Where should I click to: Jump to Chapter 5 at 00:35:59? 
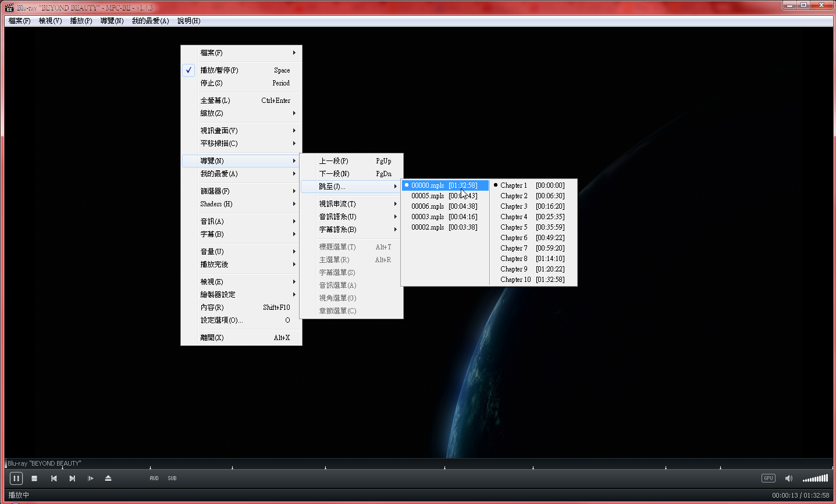(533, 227)
